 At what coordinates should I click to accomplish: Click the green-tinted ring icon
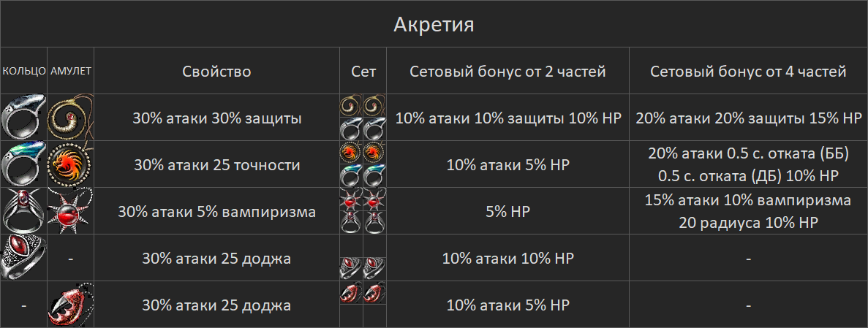tap(23, 164)
